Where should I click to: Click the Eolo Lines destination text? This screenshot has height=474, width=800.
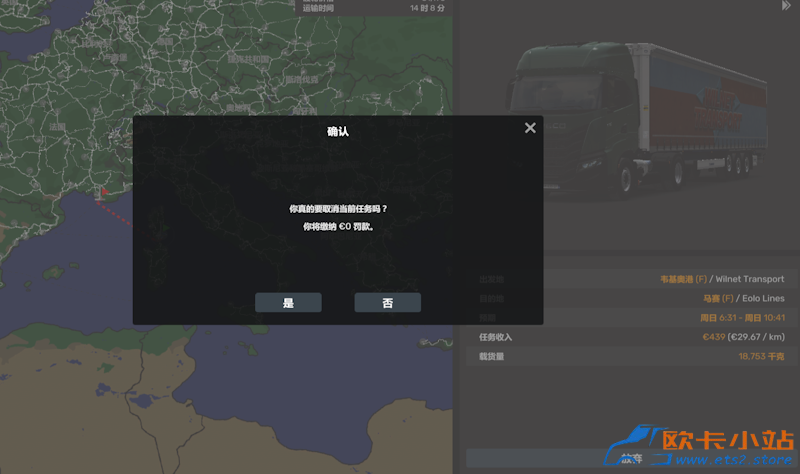(x=763, y=298)
